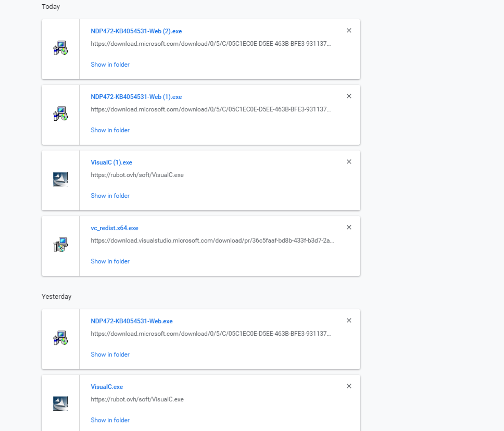Open NDP472-KB4054531-Web (2).exe file link
This screenshot has width=504, height=431.
pos(136,31)
